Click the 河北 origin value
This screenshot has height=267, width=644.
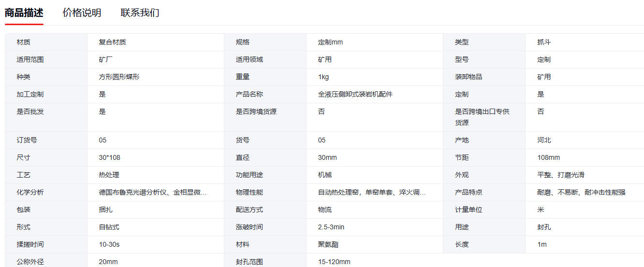[x=544, y=140]
